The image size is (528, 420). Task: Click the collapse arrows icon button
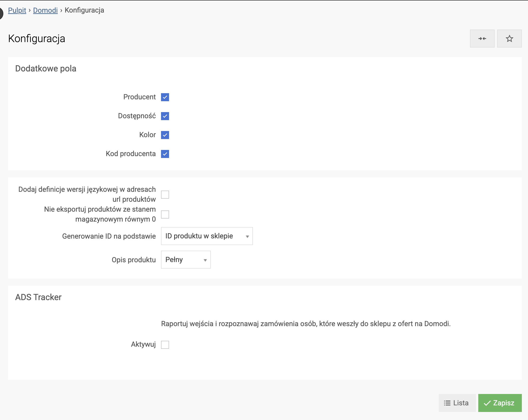coord(482,39)
